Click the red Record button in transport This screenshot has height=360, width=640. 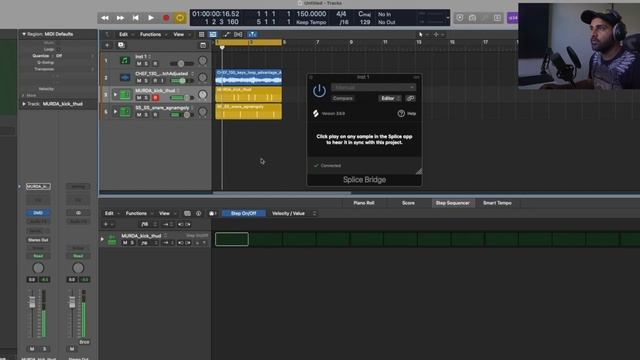[166, 18]
